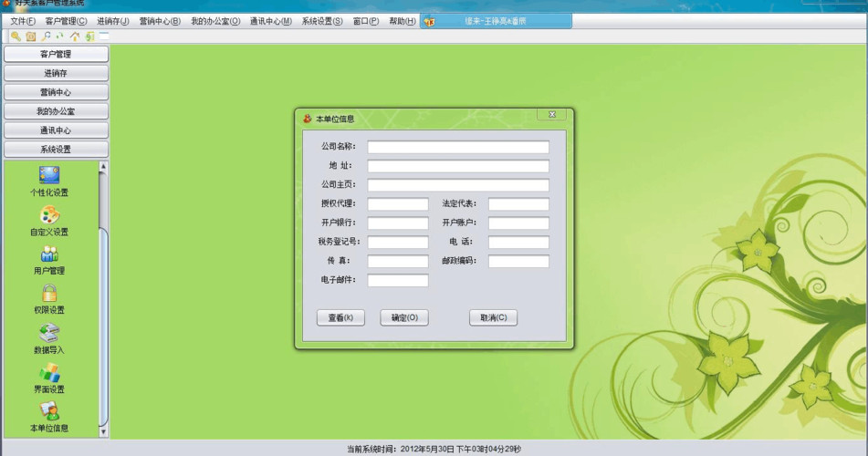Click the sidebar scrollbar down arrow

click(103, 431)
